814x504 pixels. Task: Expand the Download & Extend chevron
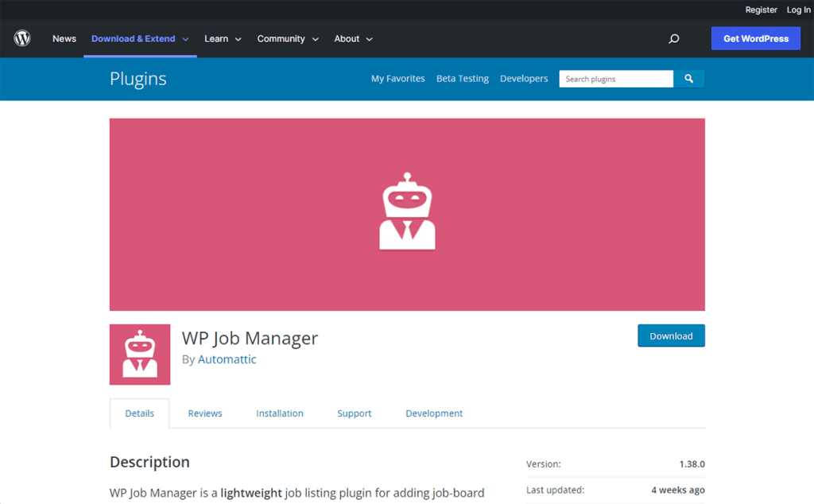tap(185, 40)
